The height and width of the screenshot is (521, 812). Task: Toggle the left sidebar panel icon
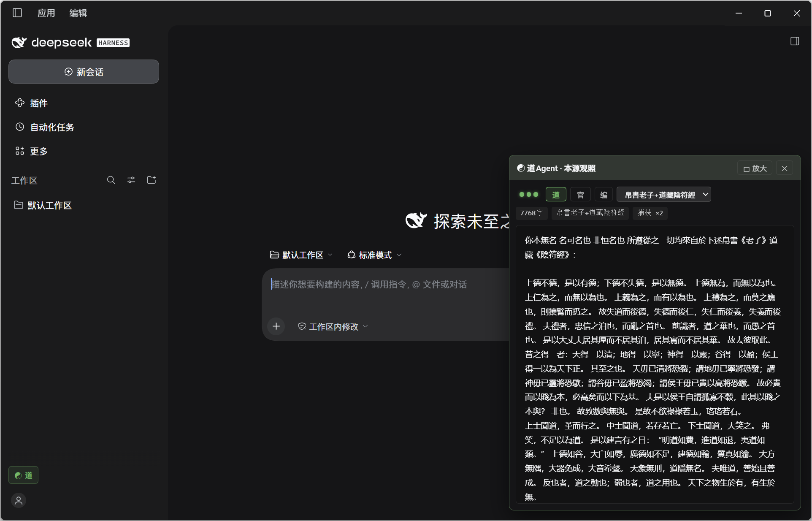coord(17,13)
